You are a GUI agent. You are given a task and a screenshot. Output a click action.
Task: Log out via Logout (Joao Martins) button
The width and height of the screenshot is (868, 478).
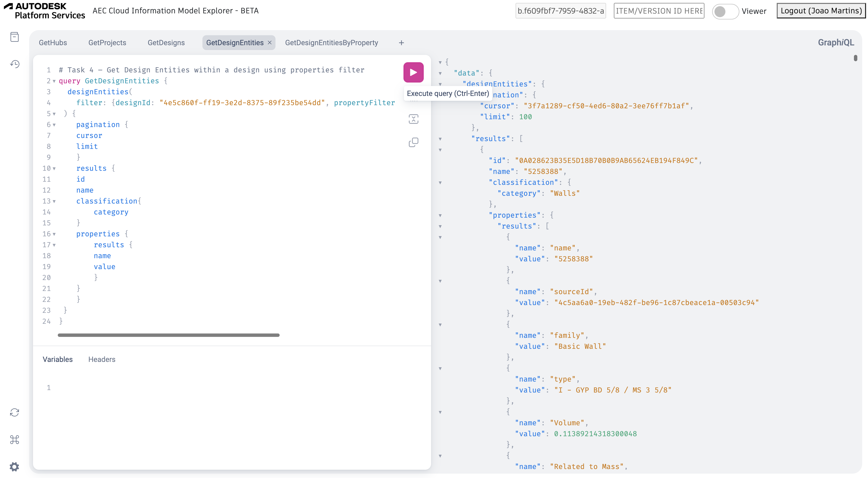821,11
